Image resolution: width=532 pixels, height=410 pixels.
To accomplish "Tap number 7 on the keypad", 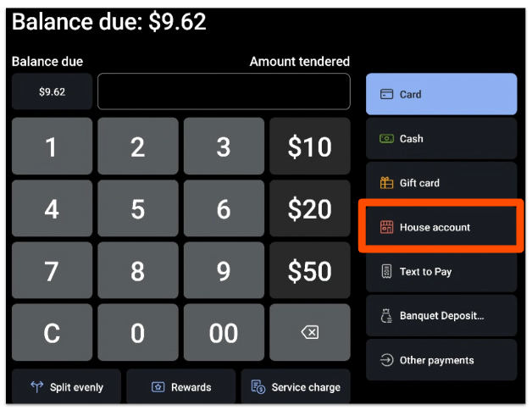I will click(52, 271).
